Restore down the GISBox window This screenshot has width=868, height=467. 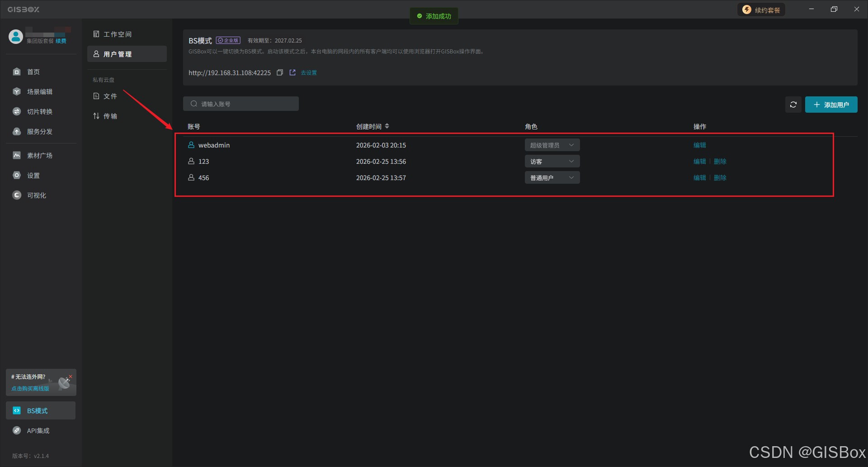(834, 9)
